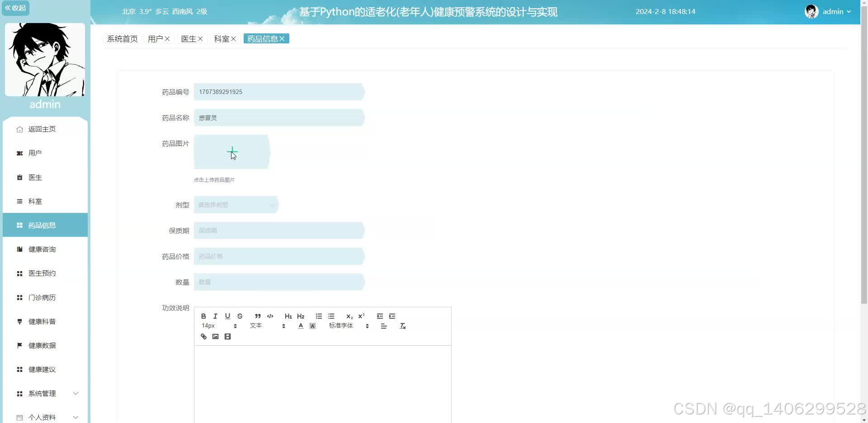
Task: Open the text alignment options
Action: [384, 326]
